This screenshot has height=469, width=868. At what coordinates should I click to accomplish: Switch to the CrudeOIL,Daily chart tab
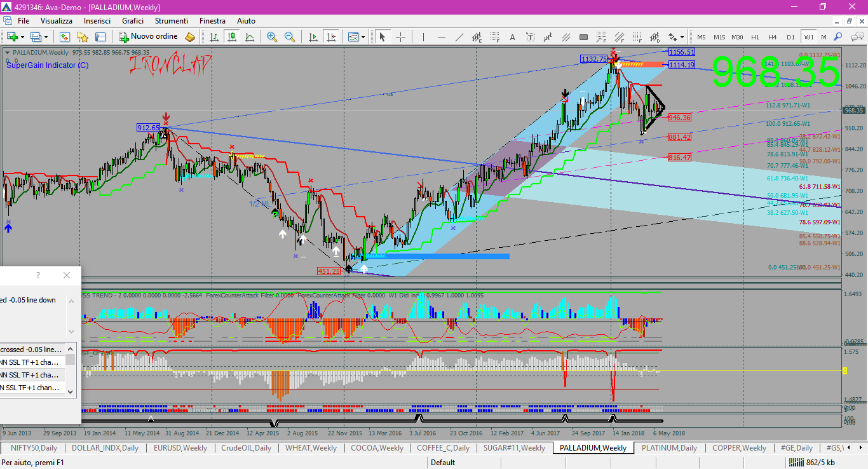(x=246, y=447)
